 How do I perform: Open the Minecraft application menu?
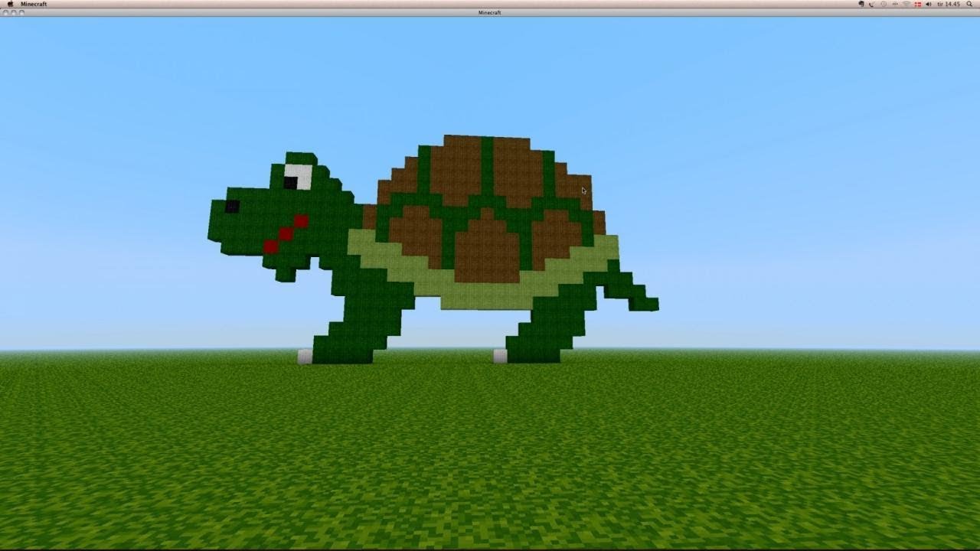coord(34,4)
